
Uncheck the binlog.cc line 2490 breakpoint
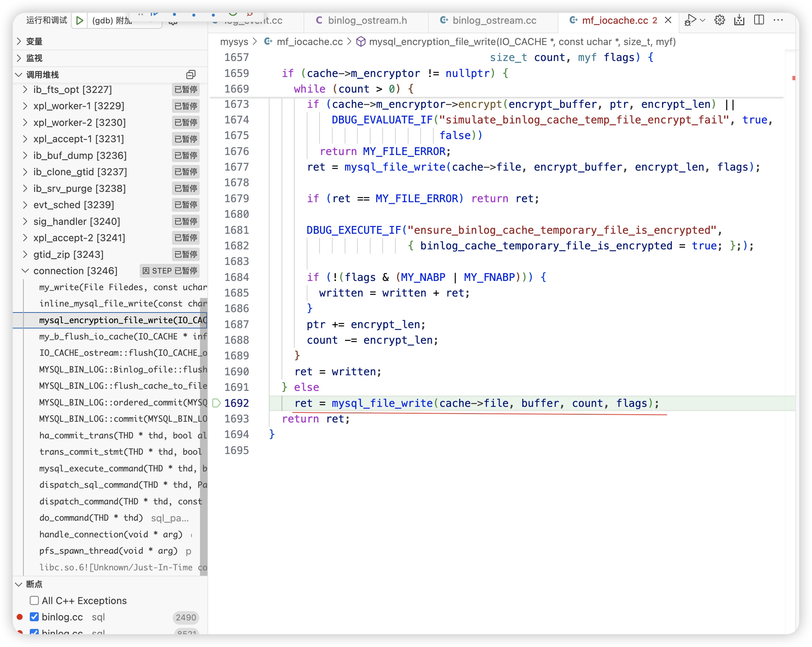[x=34, y=617]
